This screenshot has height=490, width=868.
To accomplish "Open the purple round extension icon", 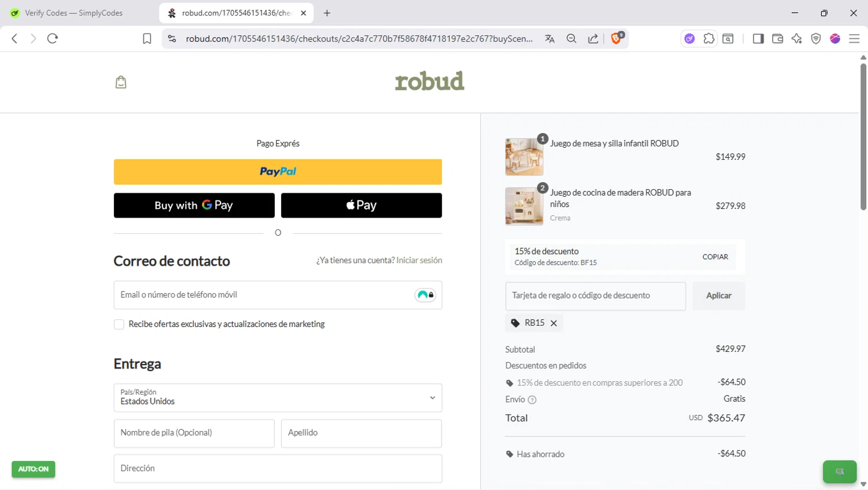I will pyautogui.click(x=689, y=39).
